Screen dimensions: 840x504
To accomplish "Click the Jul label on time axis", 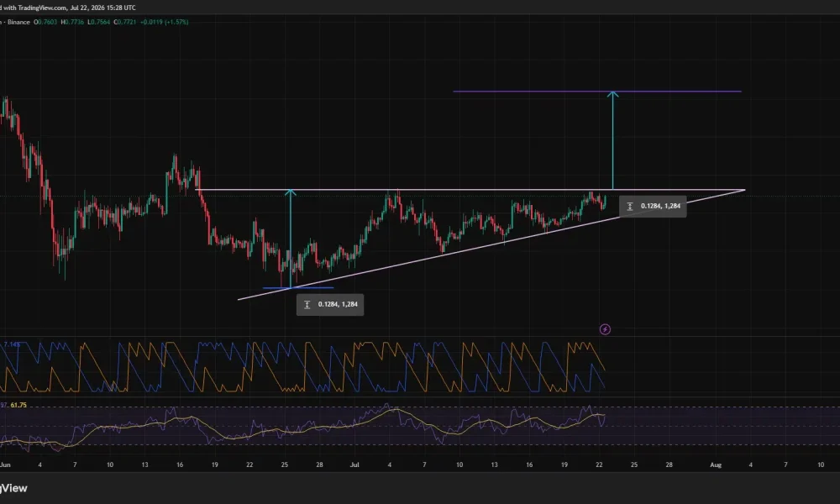I will 354,465.
